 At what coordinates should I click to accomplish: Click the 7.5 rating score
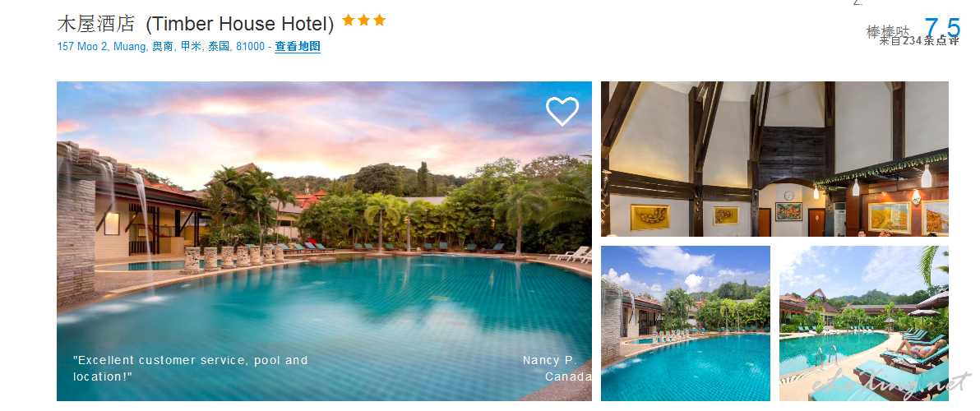click(942, 27)
